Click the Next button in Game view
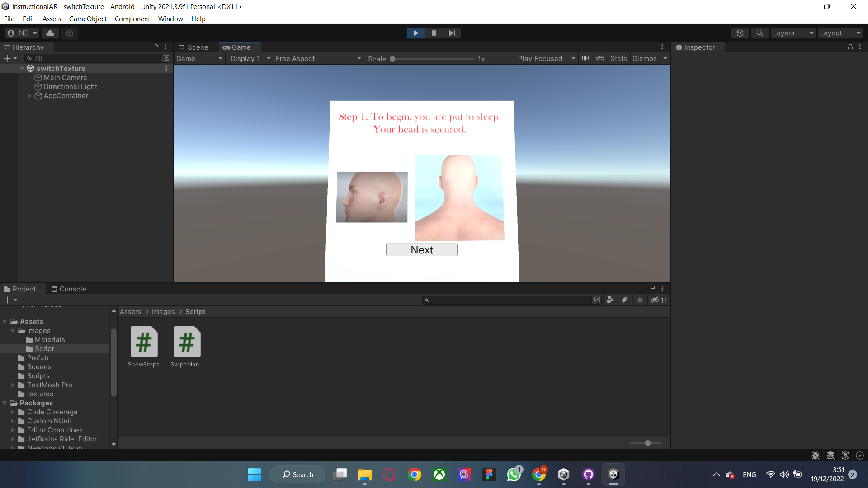 422,250
